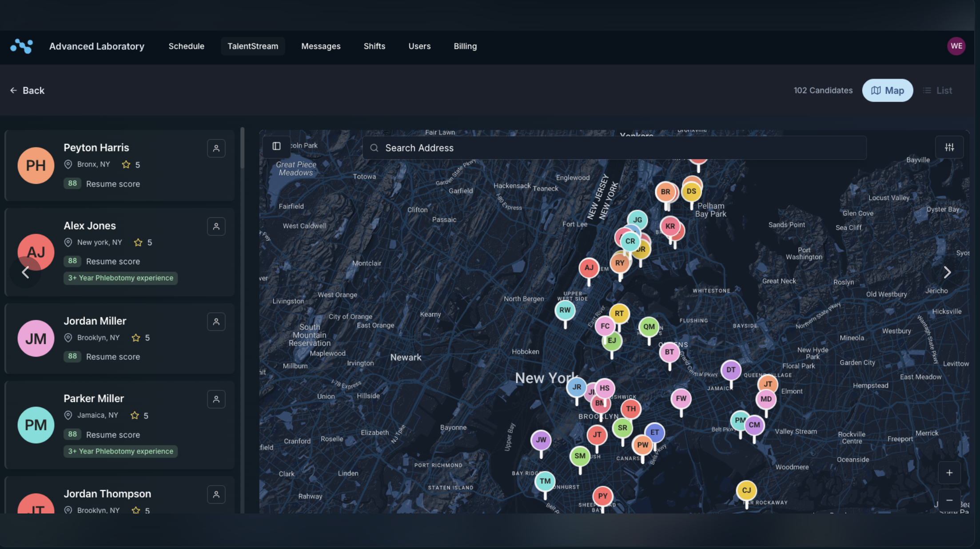
Task: Click the Back link
Action: [x=28, y=91]
